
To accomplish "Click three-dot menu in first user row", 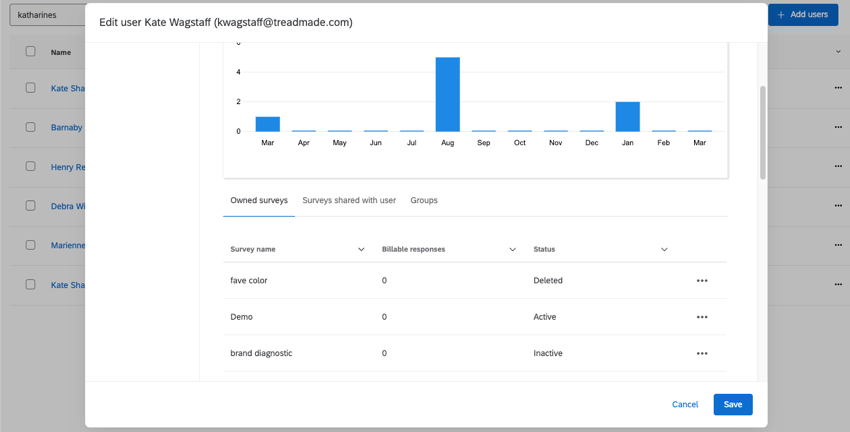I will [838, 88].
